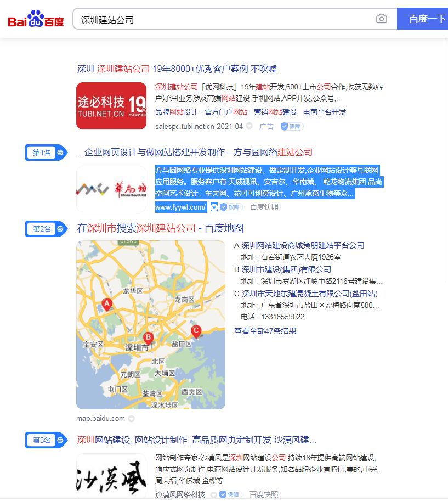The image size is (448, 501).
Task: Open the 官方门户网站 sublink
Action: [226, 112]
